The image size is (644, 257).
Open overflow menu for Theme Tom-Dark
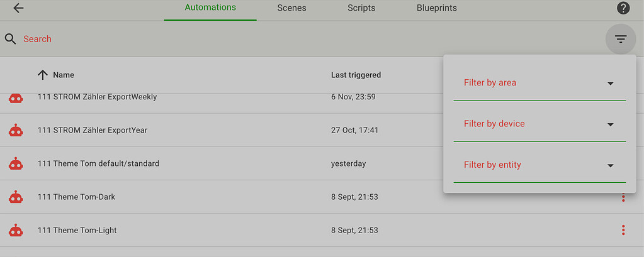[623, 197]
